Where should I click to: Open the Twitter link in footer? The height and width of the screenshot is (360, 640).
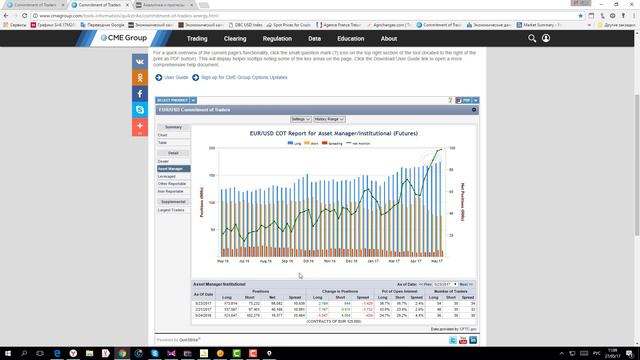[x=453, y=340]
